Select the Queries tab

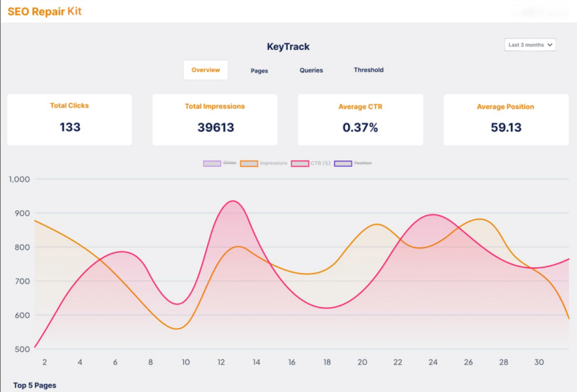point(311,70)
